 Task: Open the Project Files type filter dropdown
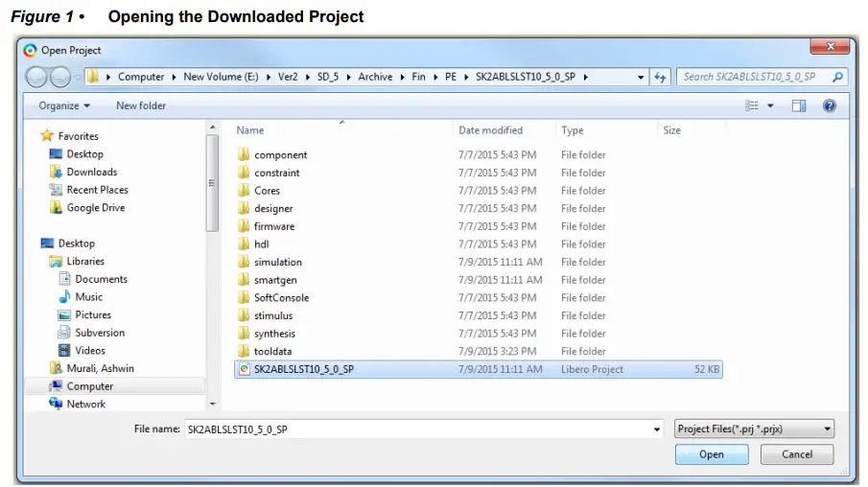pyautogui.click(x=754, y=429)
